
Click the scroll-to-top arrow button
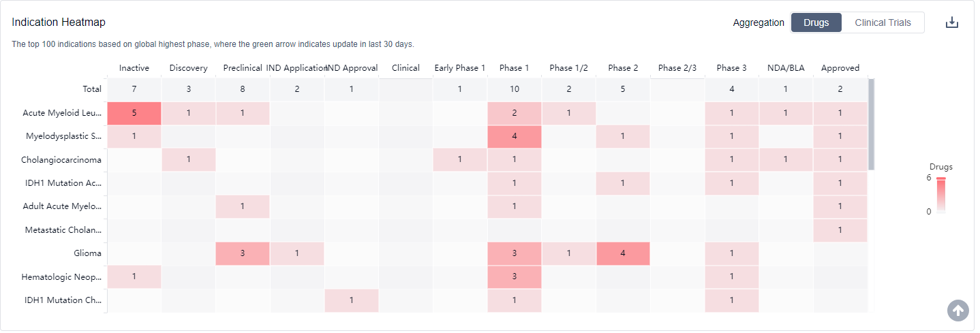pos(958,311)
